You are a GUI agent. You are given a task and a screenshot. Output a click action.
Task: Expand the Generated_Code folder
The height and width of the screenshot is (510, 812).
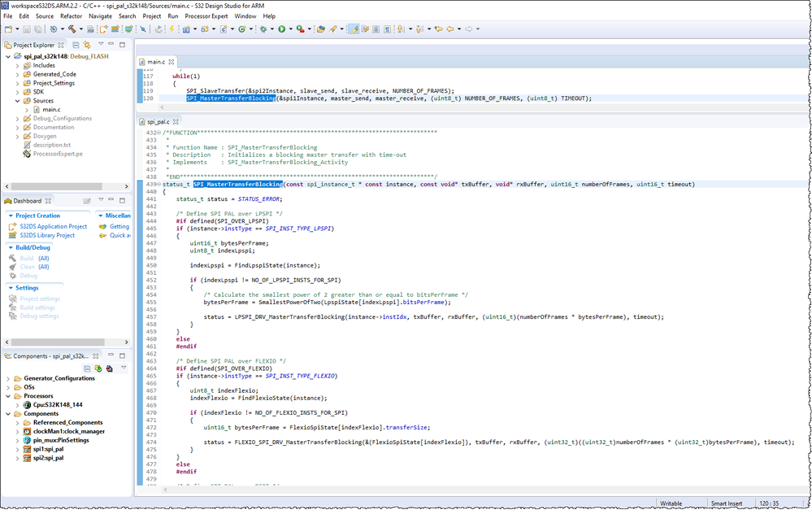[x=18, y=75]
